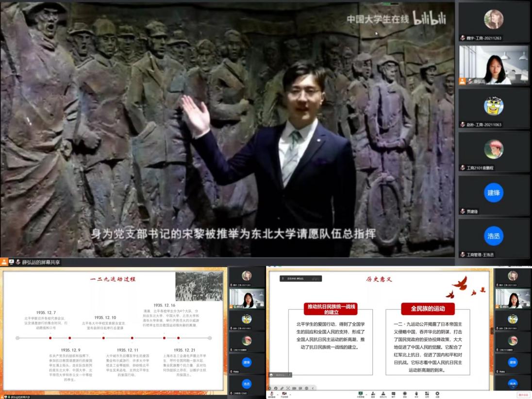Click the presenter's live video thumbnail in the large panel
Viewport: 532px width, 399px height.
click(493, 64)
